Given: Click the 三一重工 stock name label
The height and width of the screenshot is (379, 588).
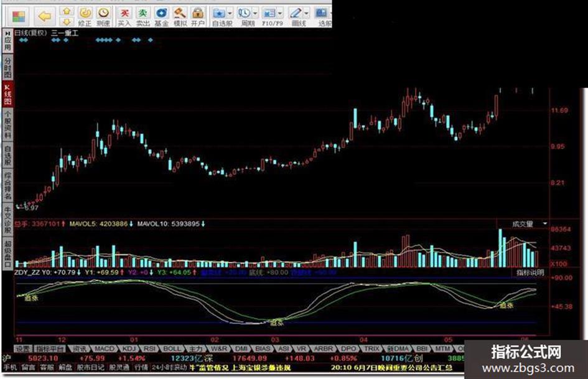Looking at the screenshot, I should tap(65, 33).
